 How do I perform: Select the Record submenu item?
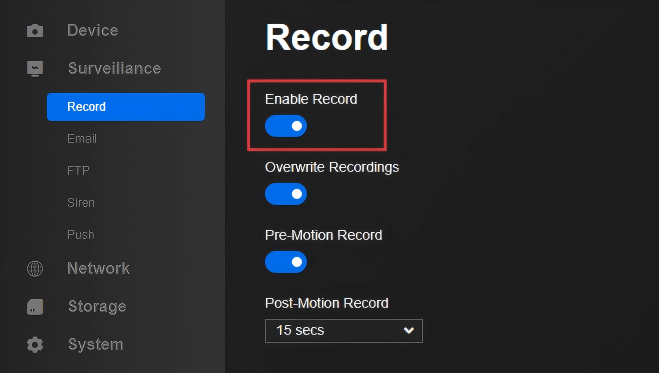[126, 107]
